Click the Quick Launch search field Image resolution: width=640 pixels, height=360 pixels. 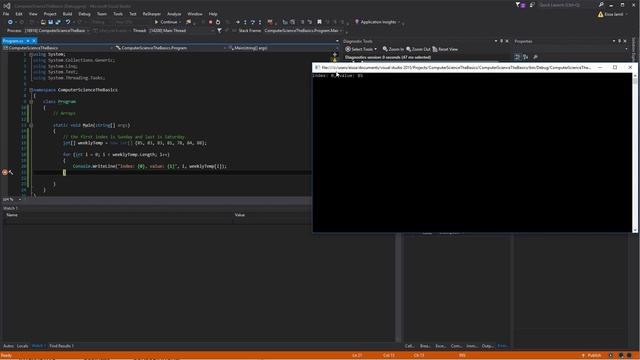click(567, 5)
